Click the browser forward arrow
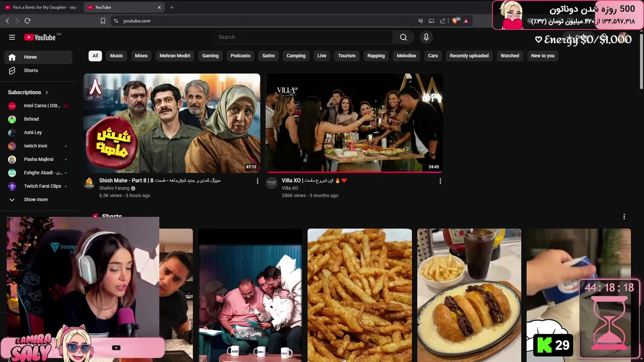 (17, 21)
